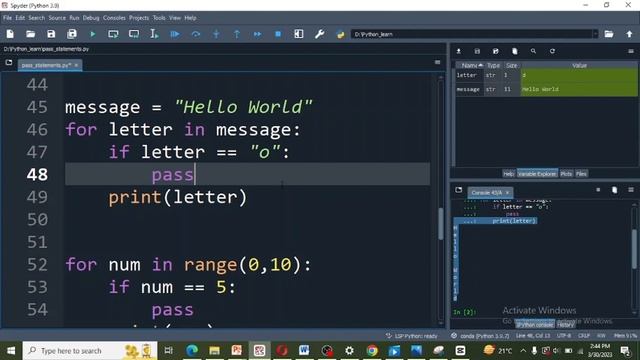Step into function debug button
Screen dimensions: 640x360
216,34
